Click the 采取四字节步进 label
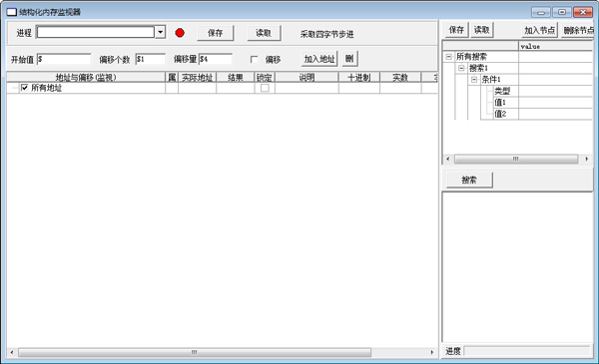Image resolution: width=599 pixels, height=364 pixels. tap(327, 34)
